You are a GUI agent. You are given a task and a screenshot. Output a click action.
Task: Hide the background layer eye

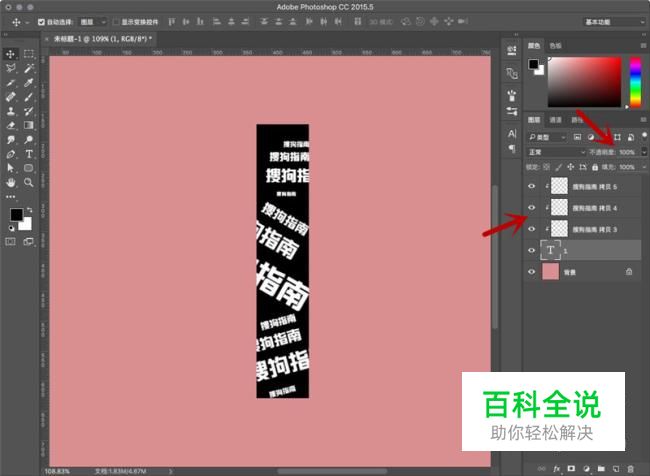coord(531,272)
